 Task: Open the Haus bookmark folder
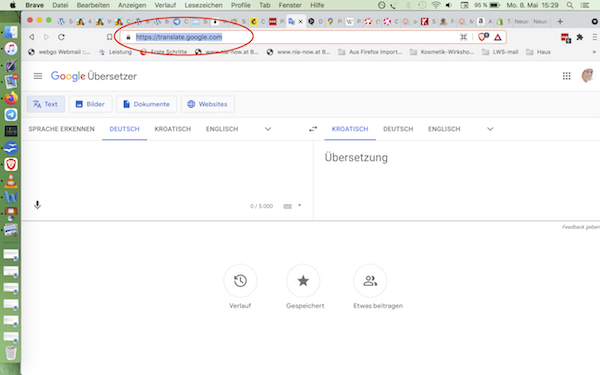(x=538, y=52)
